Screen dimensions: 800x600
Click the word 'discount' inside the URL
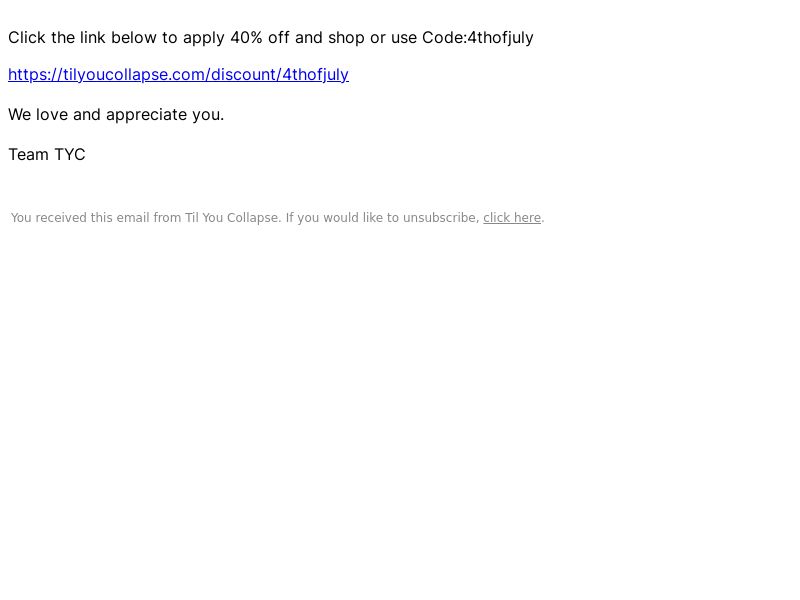coord(243,74)
